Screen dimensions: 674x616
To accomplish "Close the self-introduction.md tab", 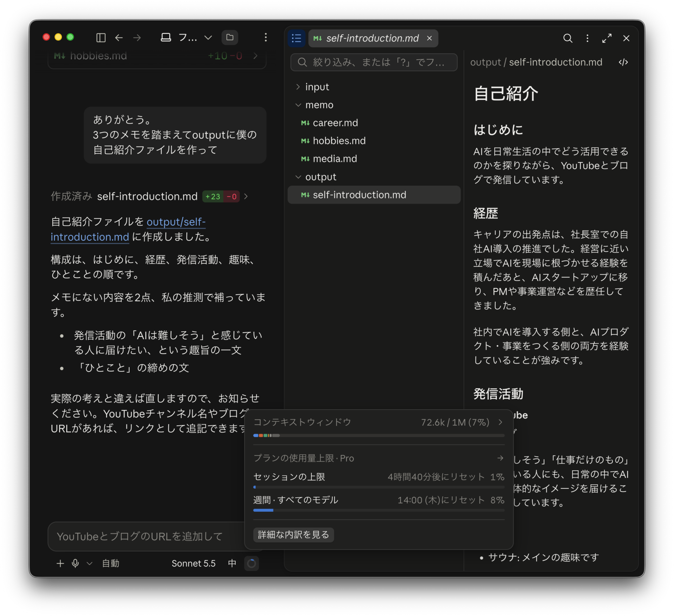I will click(429, 38).
